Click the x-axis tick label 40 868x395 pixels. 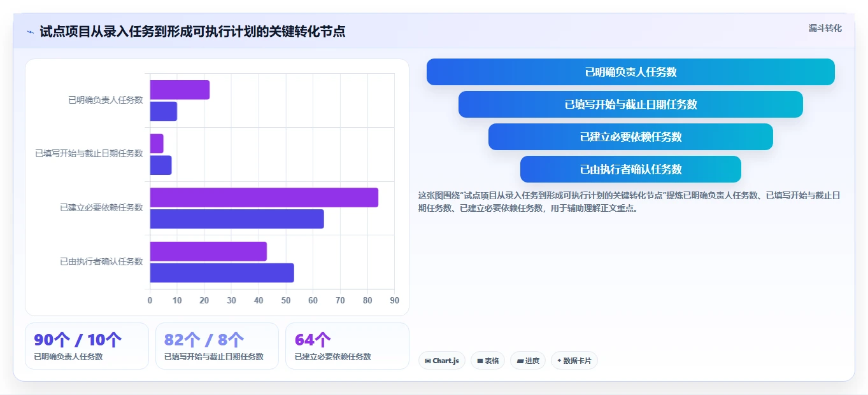pos(259,300)
